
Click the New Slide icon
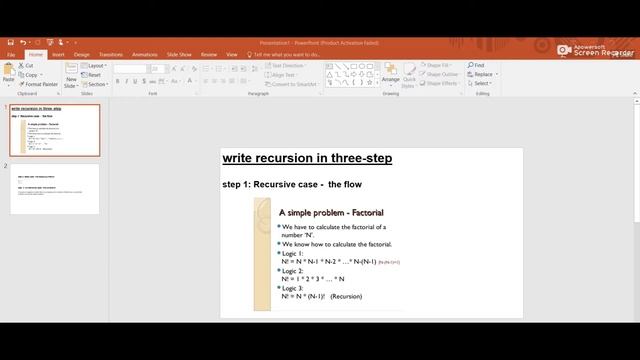pos(71,69)
